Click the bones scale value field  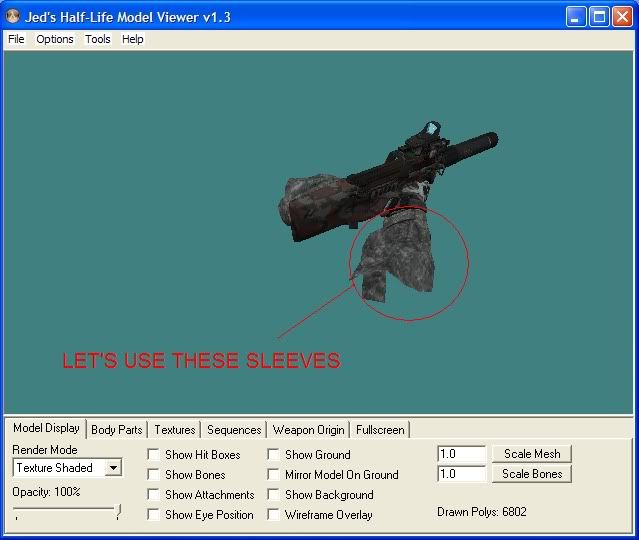(462, 474)
